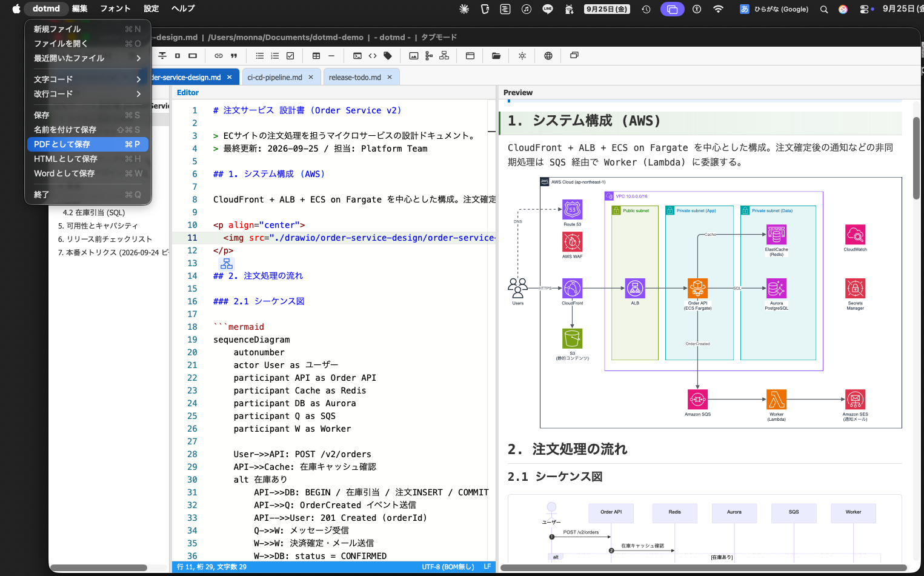924x576 pixels.
Task: Open folder icon in toolbar
Action: [x=496, y=56]
